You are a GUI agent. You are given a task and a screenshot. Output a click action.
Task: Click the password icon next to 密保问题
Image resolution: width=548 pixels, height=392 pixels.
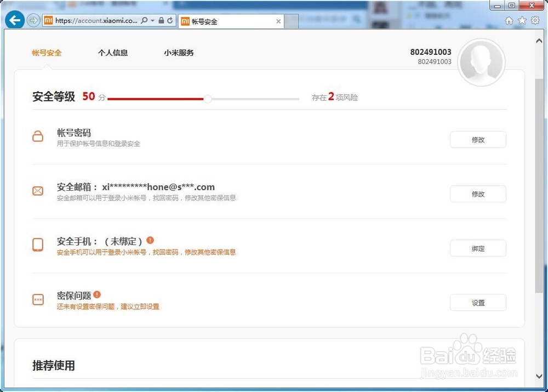tap(37, 299)
